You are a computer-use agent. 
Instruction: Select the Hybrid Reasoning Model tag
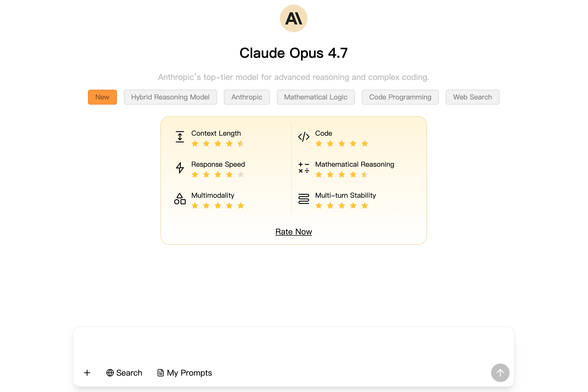tap(170, 97)
